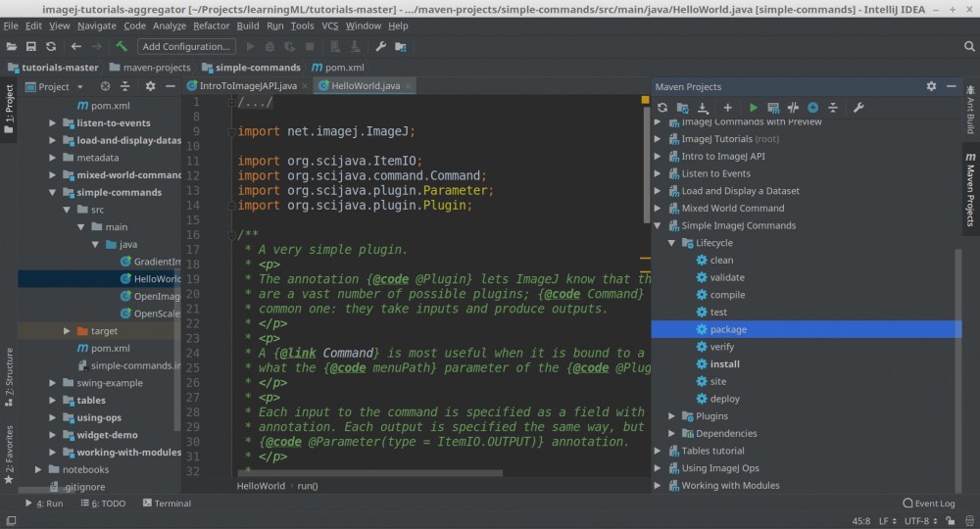Toggle Skip Tests mode in Maven panel
The width and height of the screenshot is (980, 529).
pyautogui.click(x=812, y=107)
